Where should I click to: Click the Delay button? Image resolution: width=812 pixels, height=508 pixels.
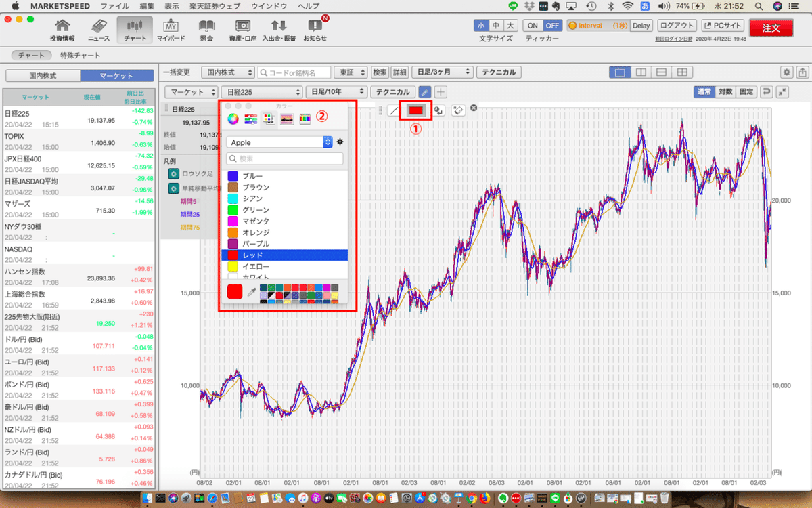click(x=641, y=26)
